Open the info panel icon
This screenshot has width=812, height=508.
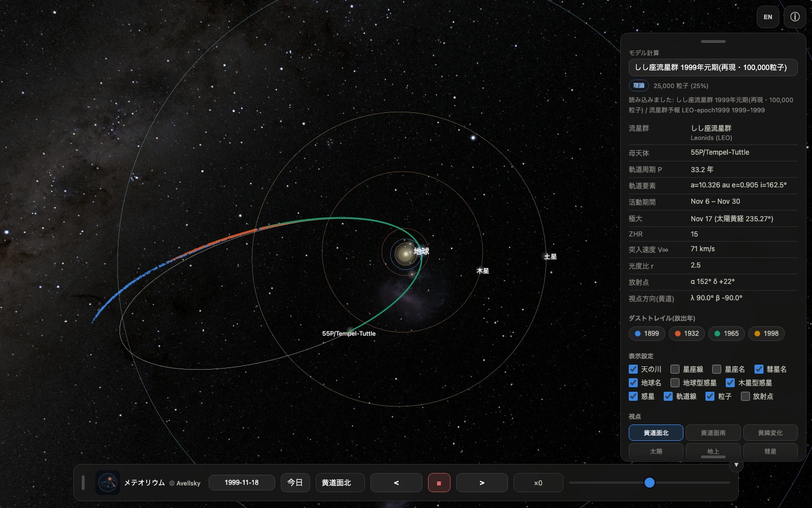click(795, 17)
